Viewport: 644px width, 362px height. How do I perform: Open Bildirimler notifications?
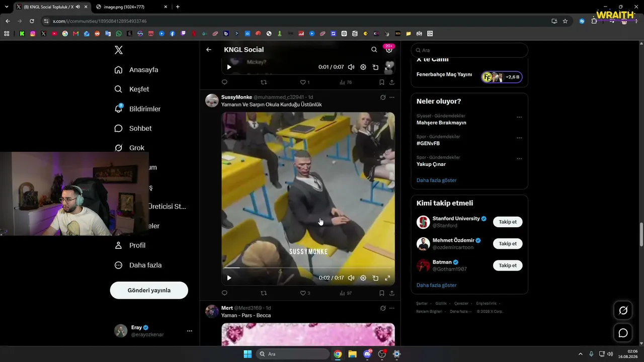coord(138,109)
